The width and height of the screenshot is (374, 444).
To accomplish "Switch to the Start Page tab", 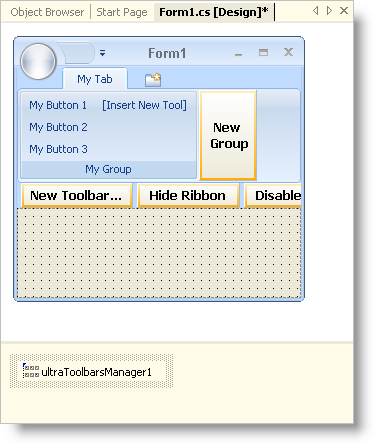I will [122, 12].
